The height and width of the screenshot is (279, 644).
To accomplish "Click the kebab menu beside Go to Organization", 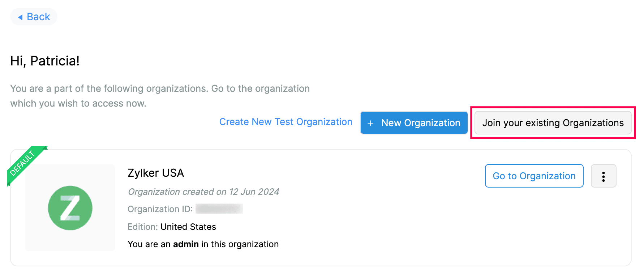I will (x=604, y=176).
